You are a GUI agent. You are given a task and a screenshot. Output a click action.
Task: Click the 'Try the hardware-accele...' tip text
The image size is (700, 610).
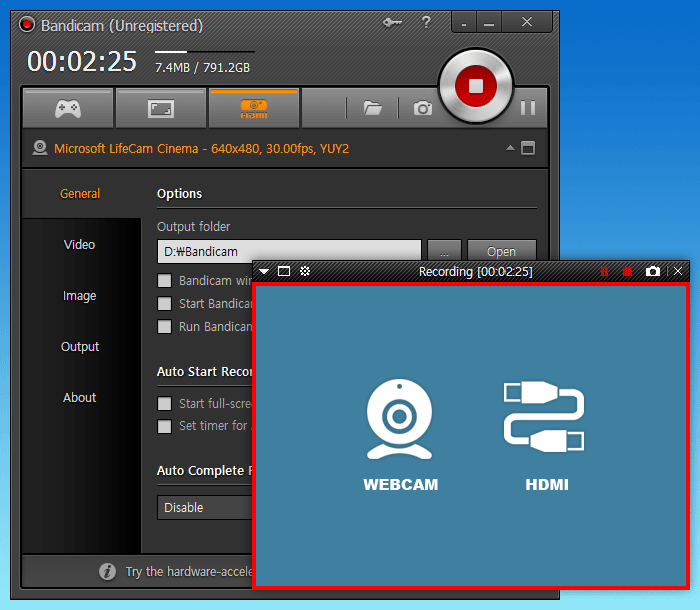click(189, 572)
